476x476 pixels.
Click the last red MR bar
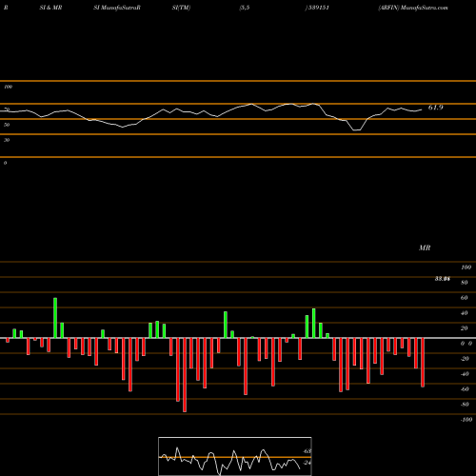pos(423,363)
